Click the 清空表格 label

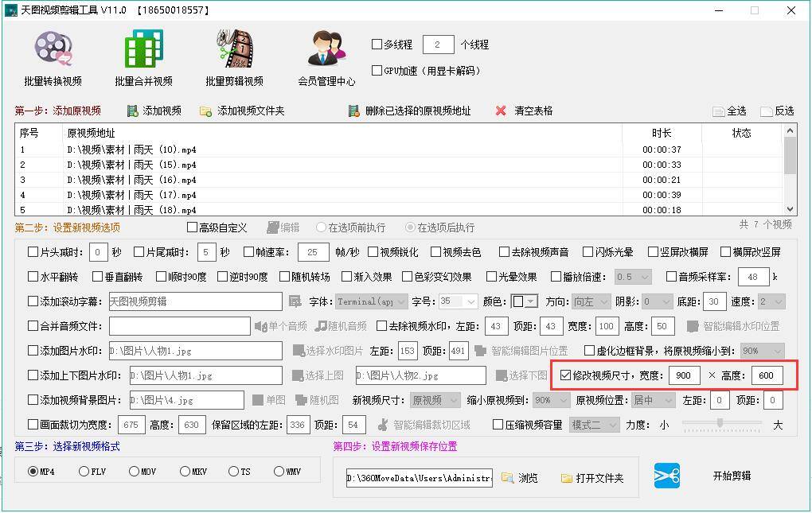coord(533,111)
